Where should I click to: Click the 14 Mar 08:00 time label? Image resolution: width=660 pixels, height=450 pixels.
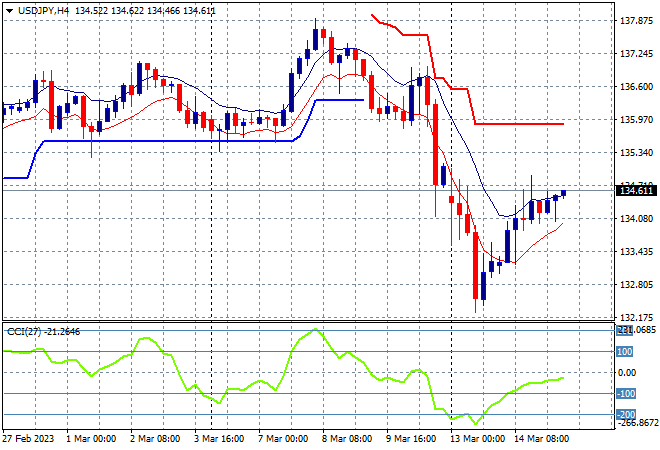click(x=541, y=439)
